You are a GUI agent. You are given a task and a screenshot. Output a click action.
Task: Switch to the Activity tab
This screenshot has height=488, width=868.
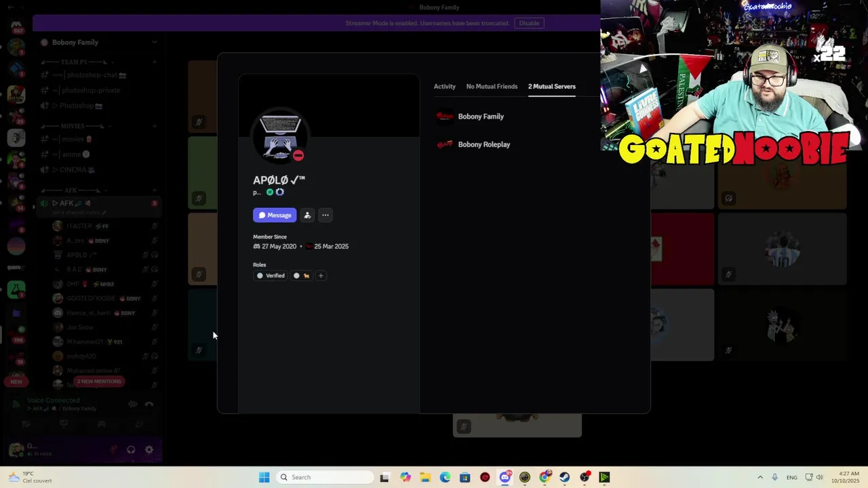[x=445, y=86]
